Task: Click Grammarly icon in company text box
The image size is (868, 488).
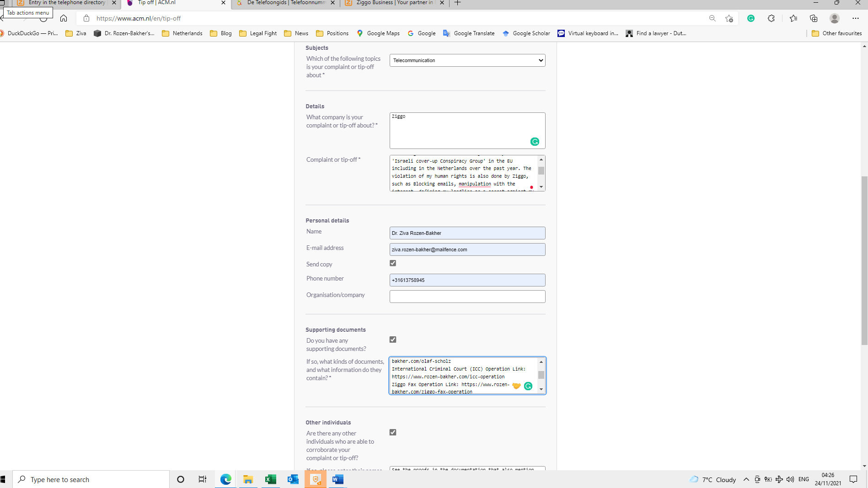Action: point(535,142)
